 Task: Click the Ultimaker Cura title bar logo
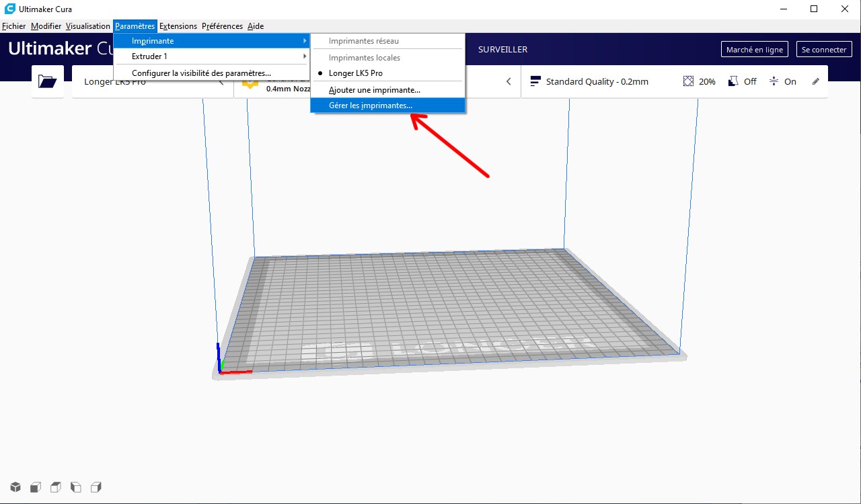click(x=9, y=9)
